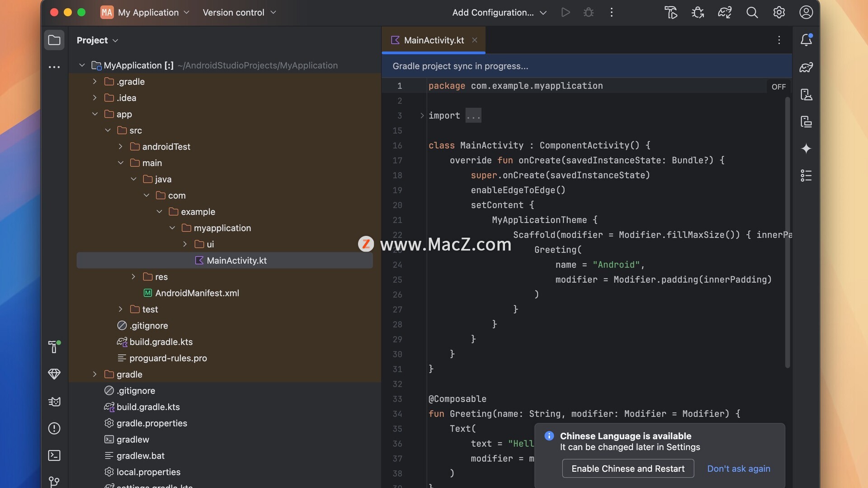Open the Terminal tool window icon
The height and width of the screenshot is (488, 868).
coord(54,455)
